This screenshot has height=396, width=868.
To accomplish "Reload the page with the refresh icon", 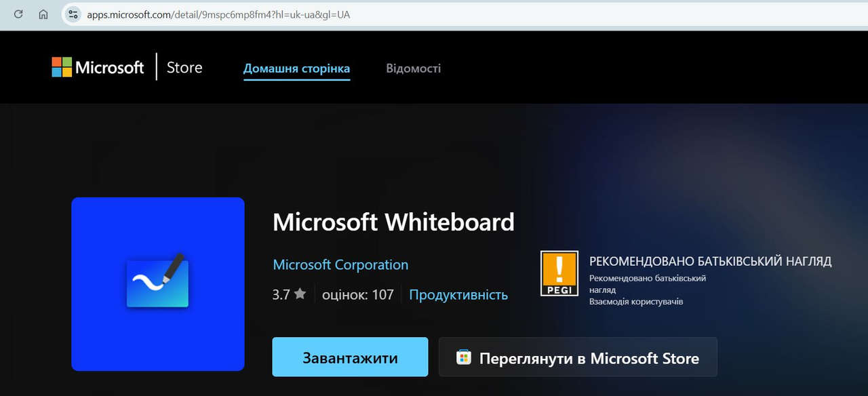I will pyautogui.click(x=18, y=14).
